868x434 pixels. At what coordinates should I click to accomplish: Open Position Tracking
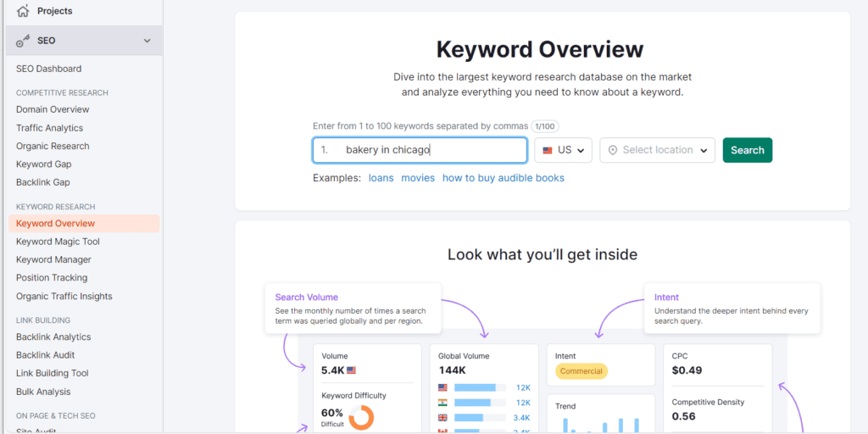[52, 278]
